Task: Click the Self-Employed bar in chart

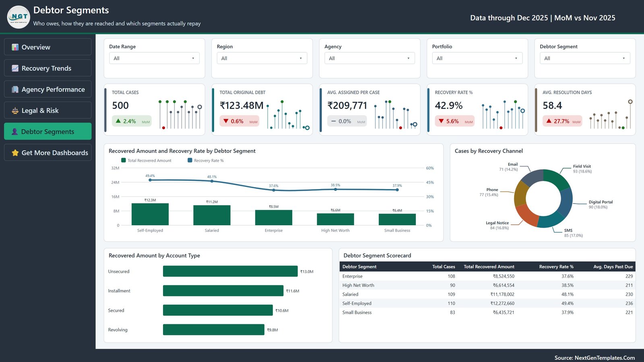Action: (x=150, y=214)
